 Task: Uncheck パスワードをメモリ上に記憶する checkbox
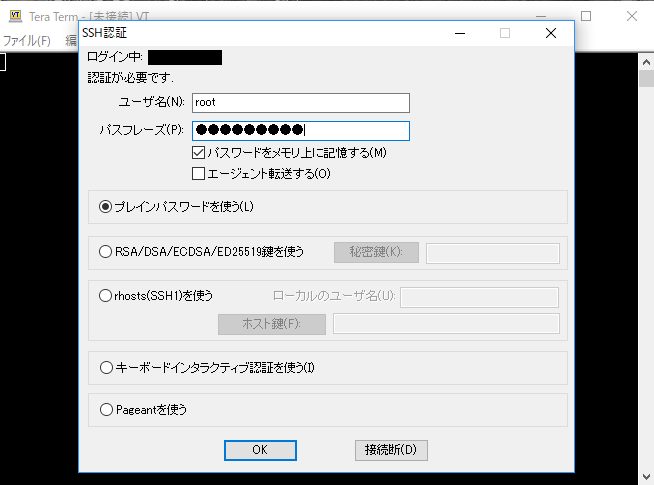199,153
